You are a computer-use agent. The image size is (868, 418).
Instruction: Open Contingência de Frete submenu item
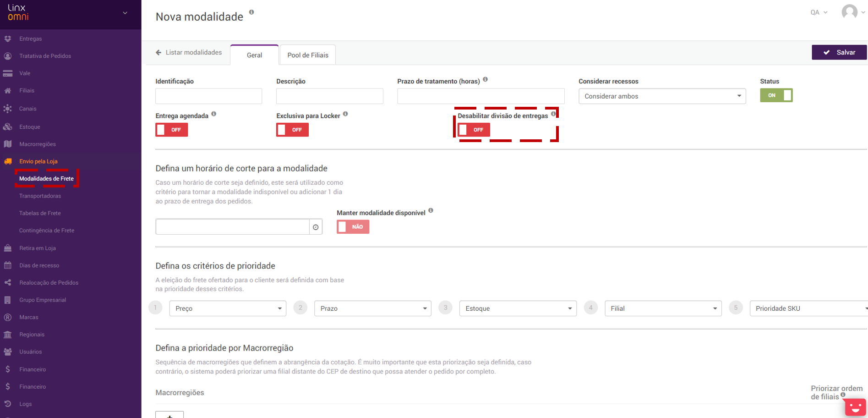(47, 231)
